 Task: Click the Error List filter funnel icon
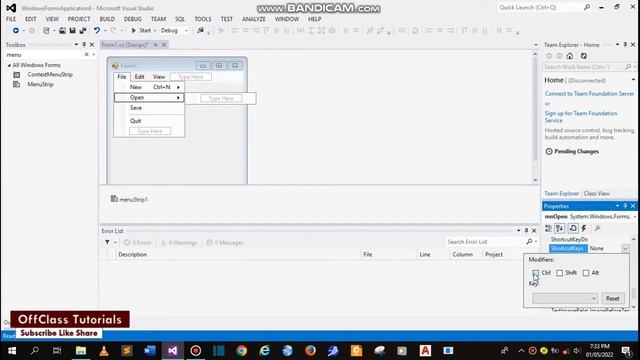(x=107, y=242)
